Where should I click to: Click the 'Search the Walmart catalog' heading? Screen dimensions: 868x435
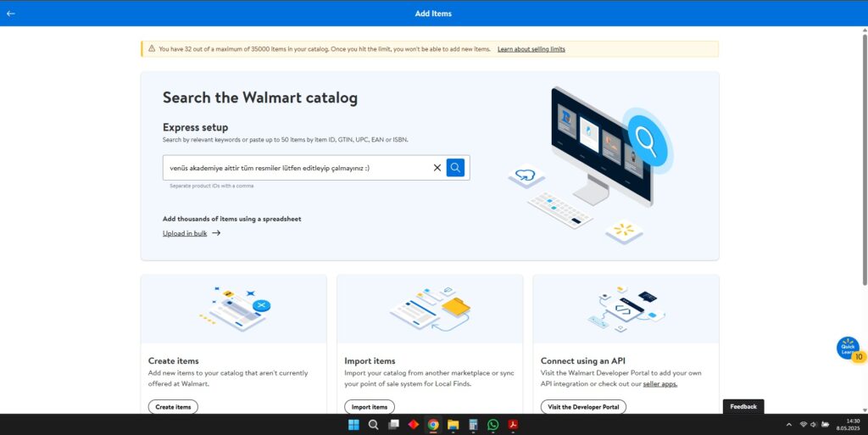[x=260, y=98]
